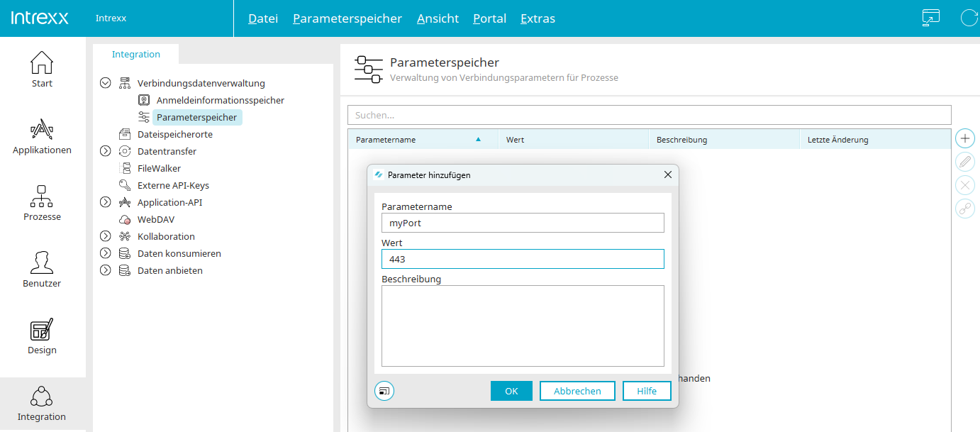Screen dimensions: 980x432
Task: Click the add parameter plus icon
Action: click(964, 138)
